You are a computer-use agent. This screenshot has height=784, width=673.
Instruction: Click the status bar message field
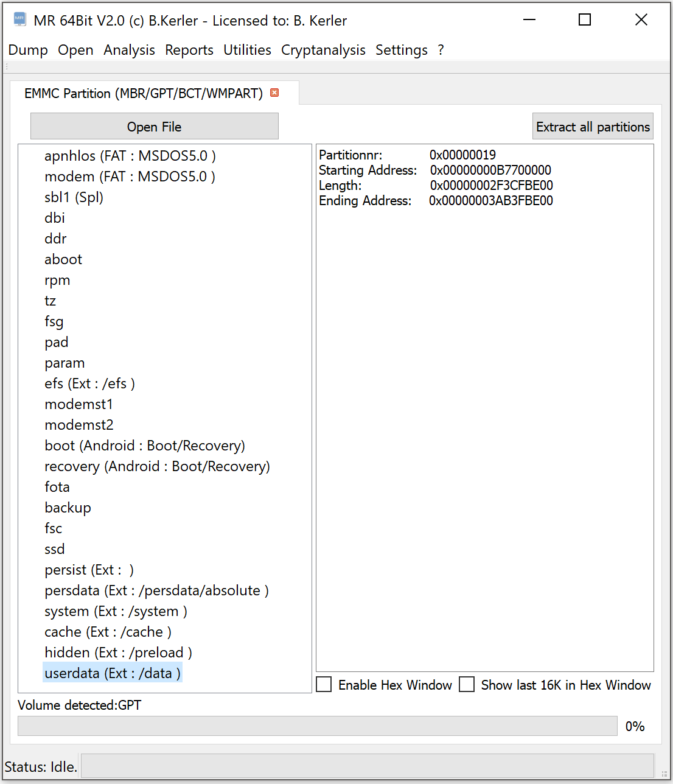click(x=368, y=766)
